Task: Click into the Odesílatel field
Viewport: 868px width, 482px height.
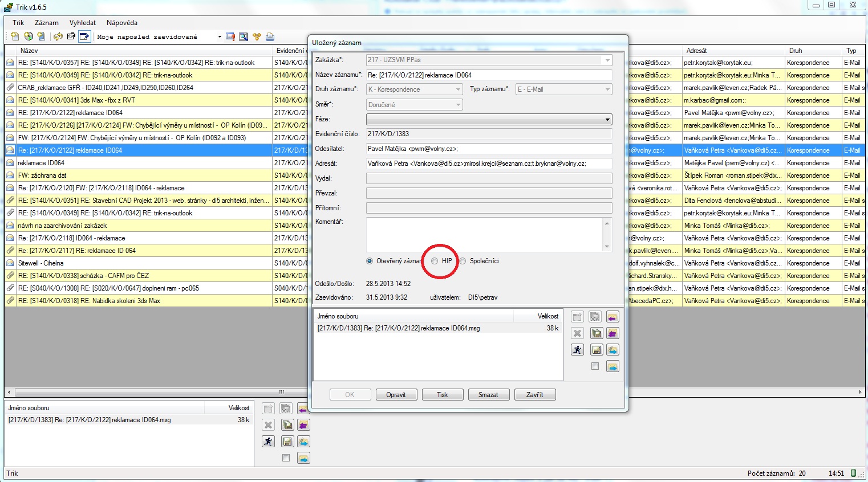Action: point(489,149)
